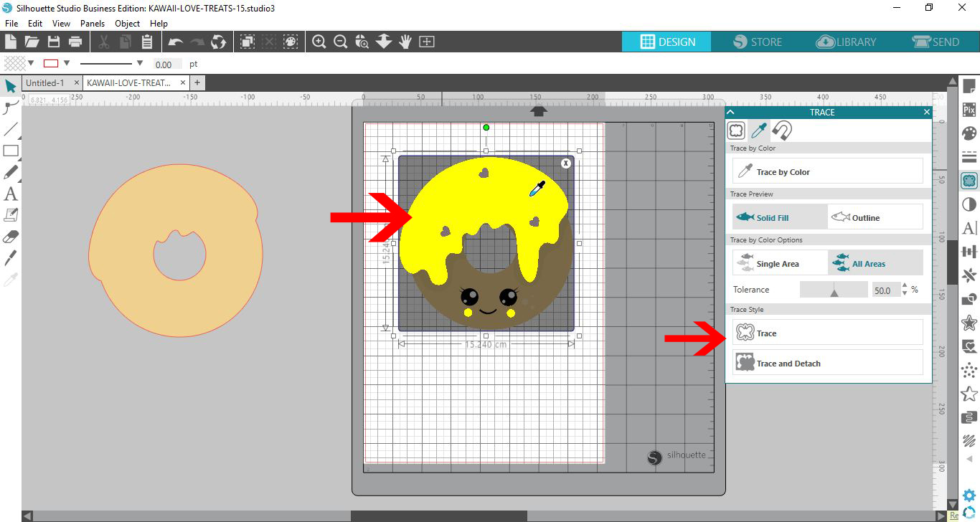Click the Select by Color palette icon
This screenshot has height=522, width=980.
291,42
